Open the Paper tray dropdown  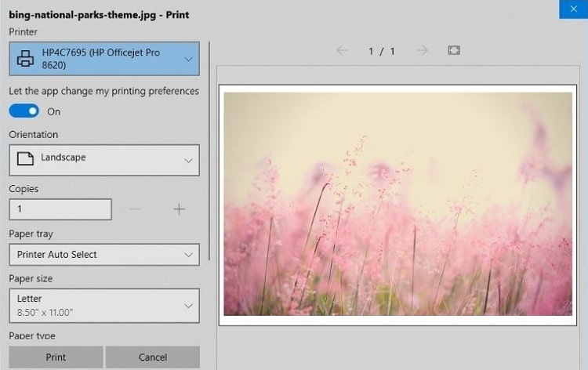coord(104,255)
